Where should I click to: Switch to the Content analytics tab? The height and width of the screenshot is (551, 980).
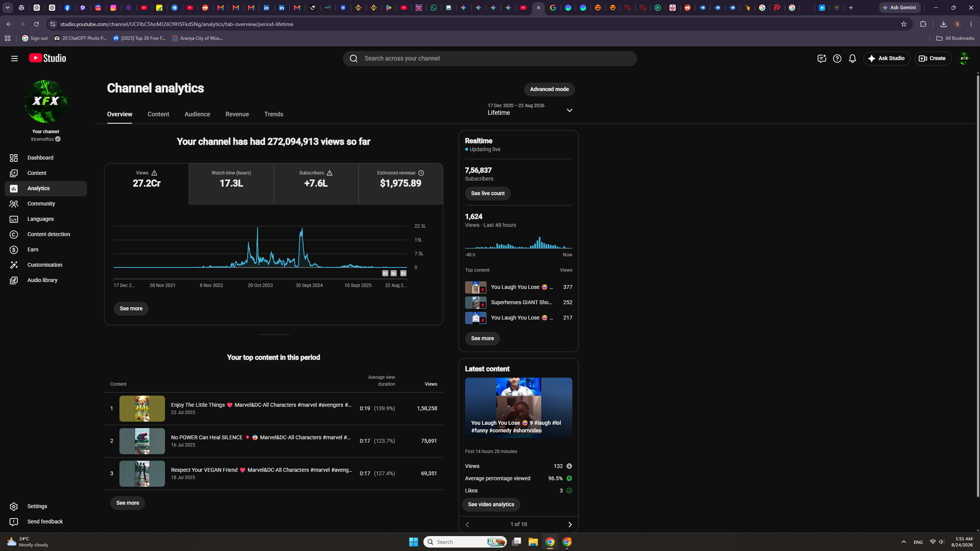click(x=158, y=114)
